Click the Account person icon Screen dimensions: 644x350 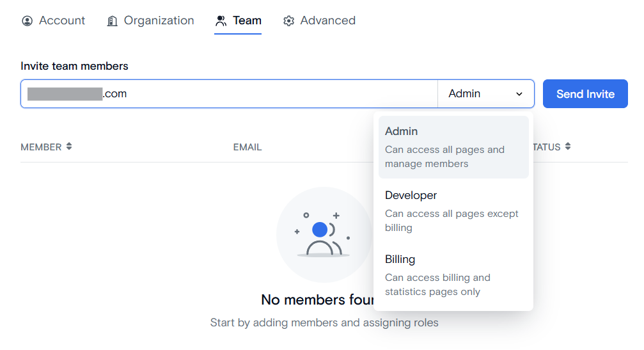click(27, 21)
